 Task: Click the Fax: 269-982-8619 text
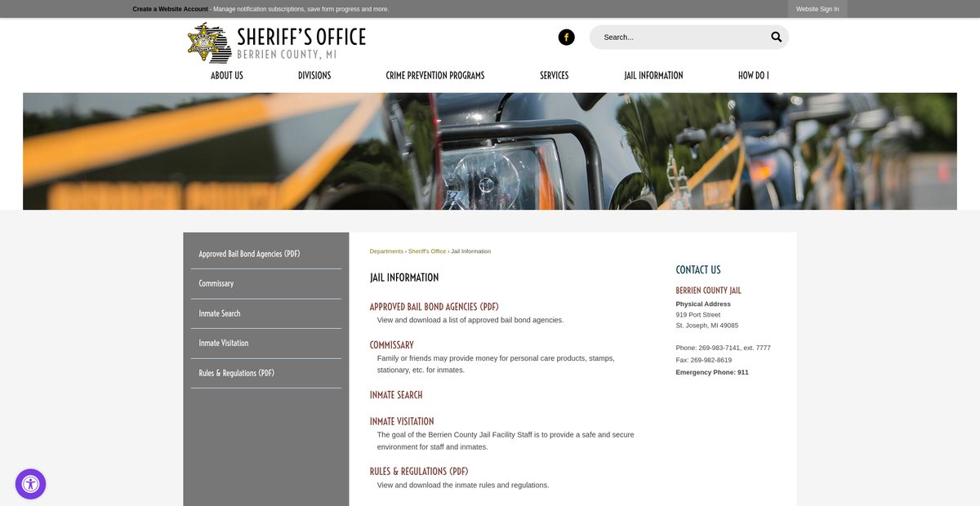click(704, 360)
